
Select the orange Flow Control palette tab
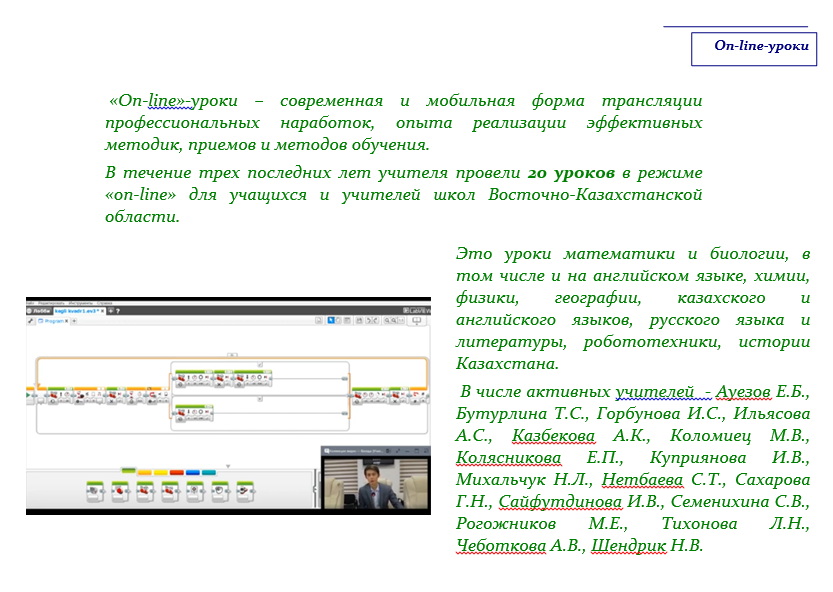(145, 472)
